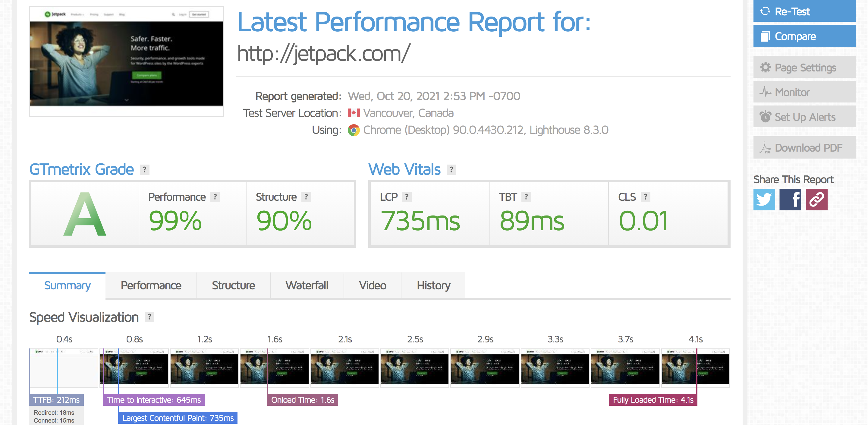868x425 pixels.
Task: Share the report on Facebook
Action: click(x=790, y=200)
